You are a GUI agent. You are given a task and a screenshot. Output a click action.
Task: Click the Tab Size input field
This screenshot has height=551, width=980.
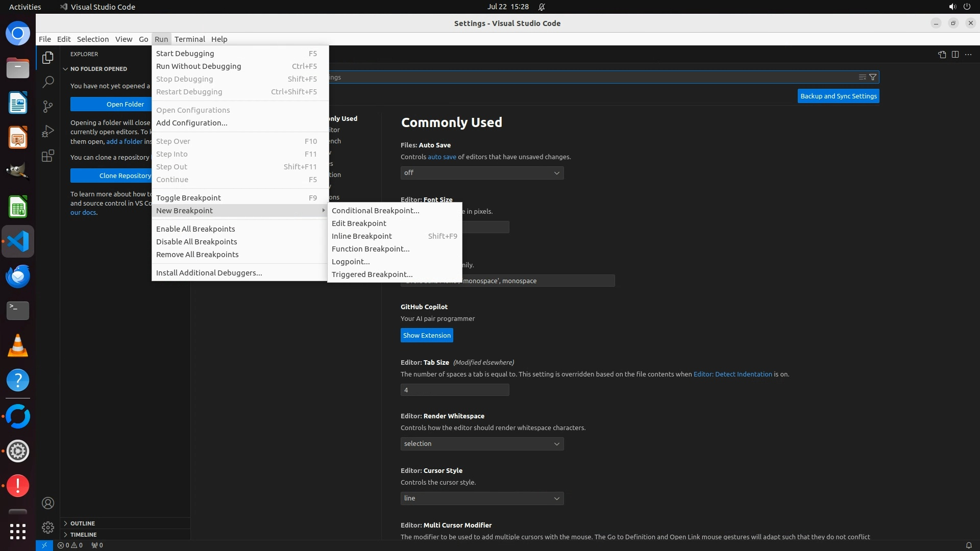tap(454, 390)
